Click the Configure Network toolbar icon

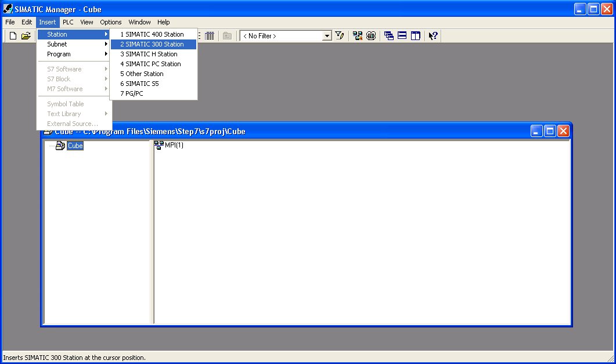[x=358, y=36]
